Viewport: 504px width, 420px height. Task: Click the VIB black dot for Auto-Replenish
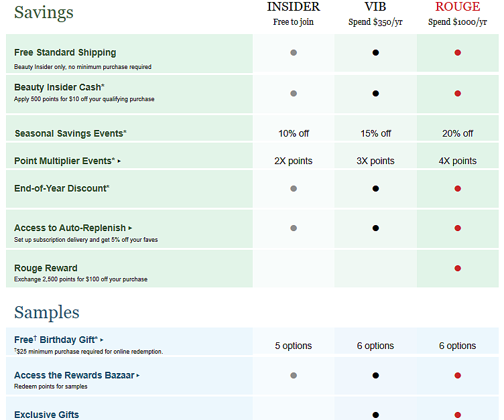tap(375, 228)
